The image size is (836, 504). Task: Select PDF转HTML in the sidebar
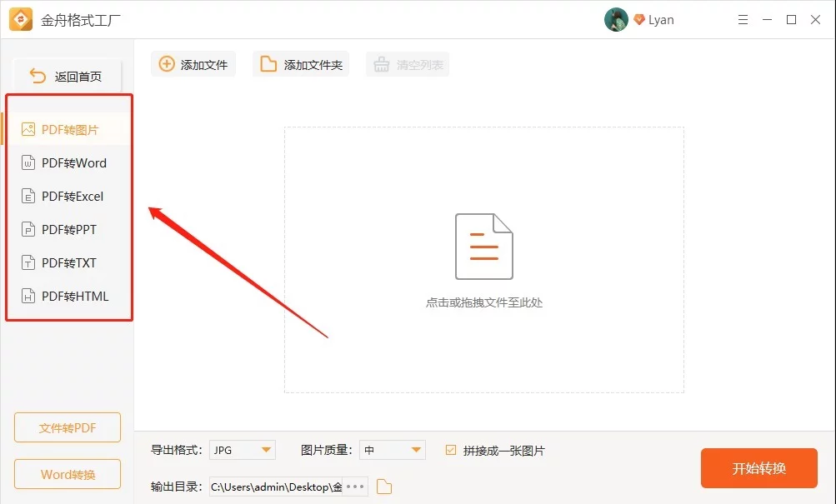tap(68, 296)
